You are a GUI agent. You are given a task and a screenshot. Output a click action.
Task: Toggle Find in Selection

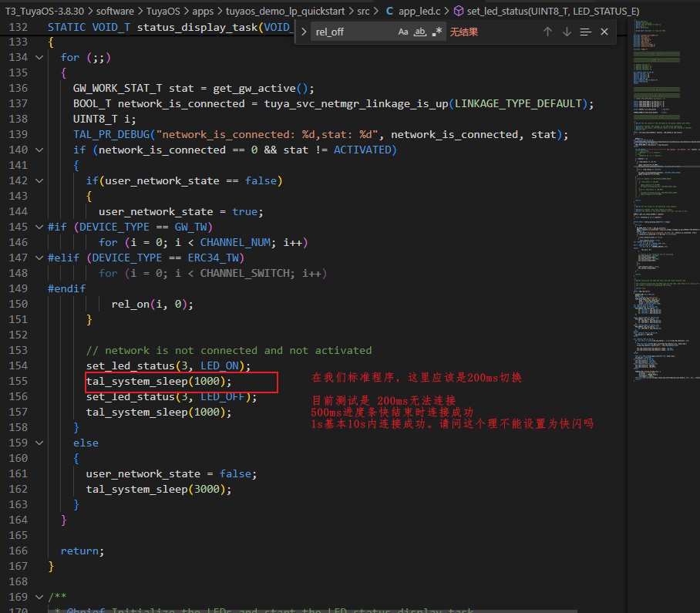click(585, 32)
